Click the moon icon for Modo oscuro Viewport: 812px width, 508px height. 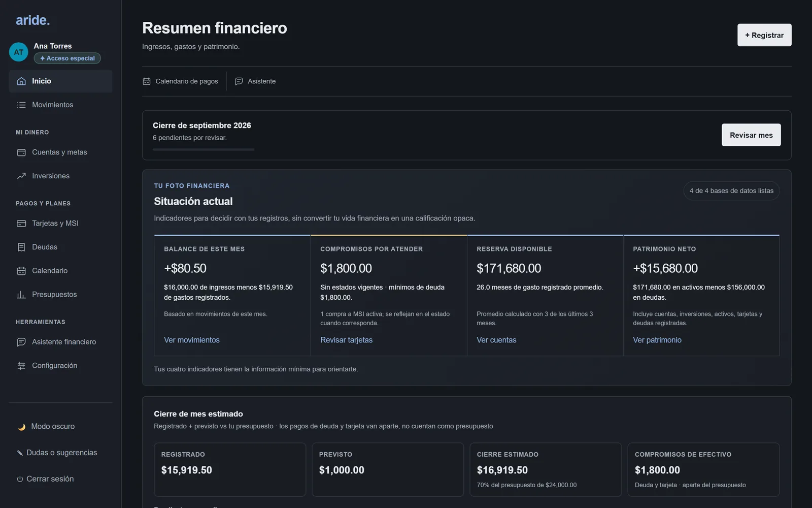[x=21, y=427]
